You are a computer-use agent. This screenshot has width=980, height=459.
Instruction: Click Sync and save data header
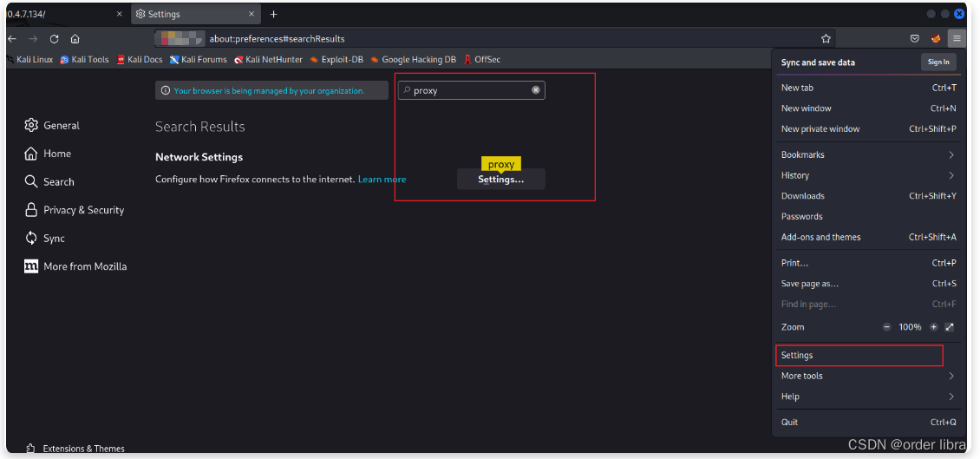pos(818,62)
